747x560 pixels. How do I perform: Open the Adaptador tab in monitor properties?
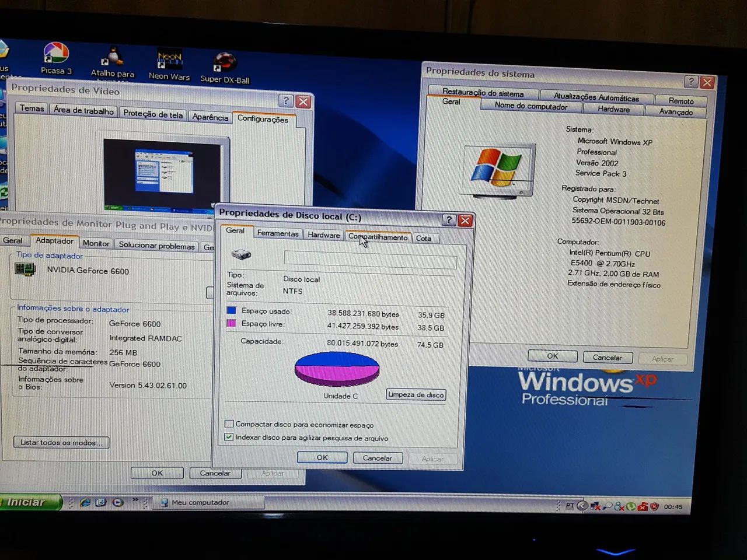[54, 240]
